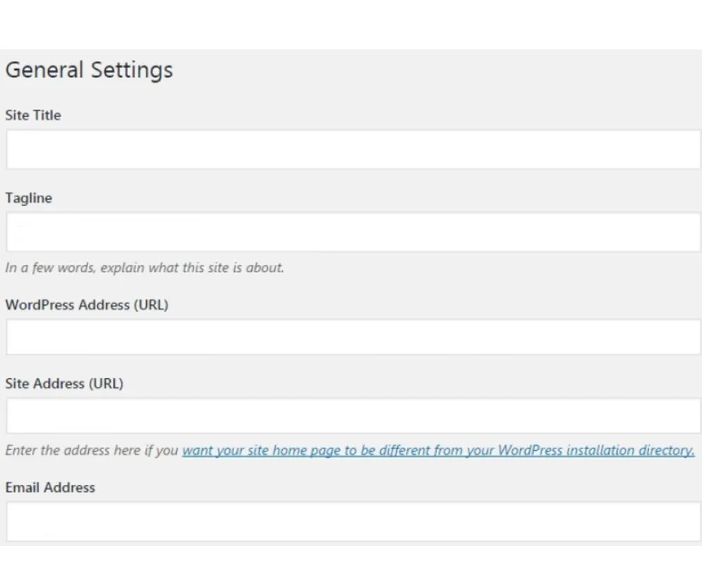
Task: Click the helper text under Site Address
Action: (x=90, y=450)
